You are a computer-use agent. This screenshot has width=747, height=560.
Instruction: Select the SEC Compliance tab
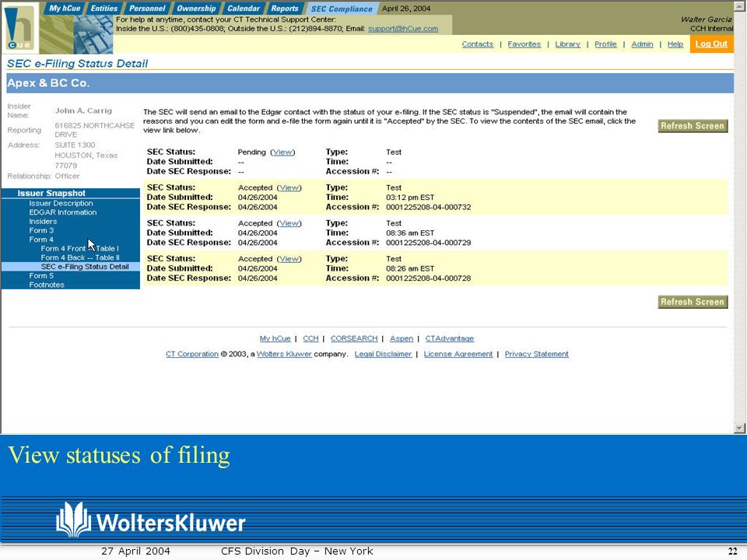(342, 9)
